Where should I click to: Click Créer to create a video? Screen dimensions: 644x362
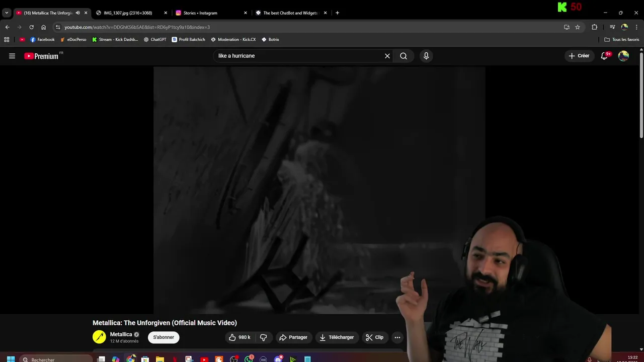tap(579, 56)
